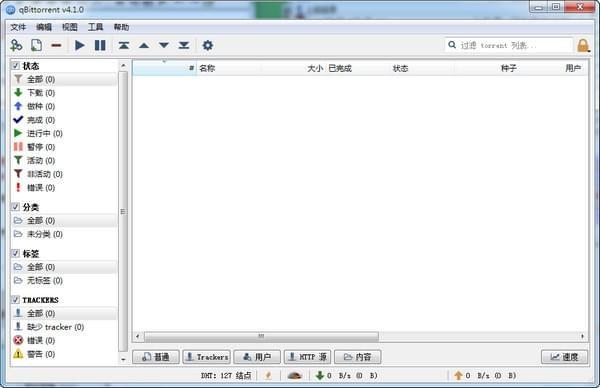600x388 pixels.
Task: Click the search magnifier icon in filter box
Action: 452,45
